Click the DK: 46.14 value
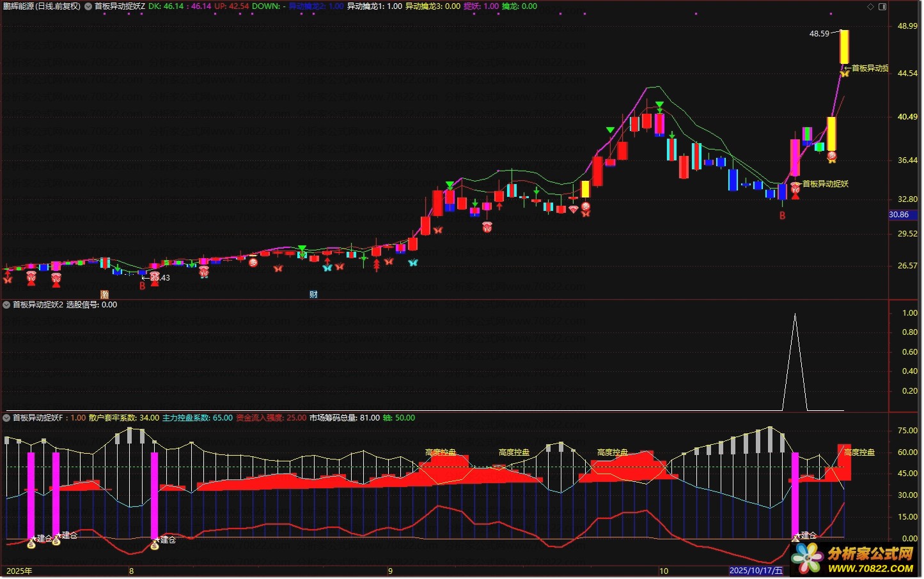 (166, 6)
